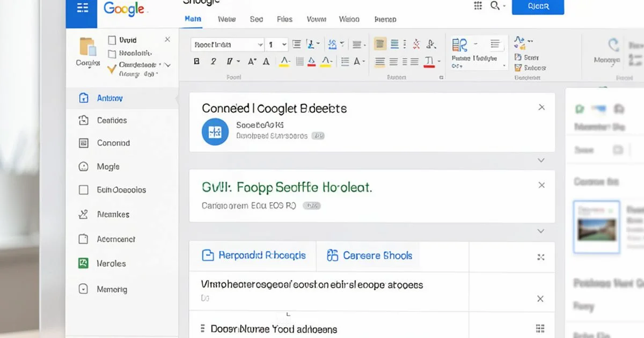Open the font size dropdown
Image resolution: width=644 pixels, height=338 pixels.
(x=276, y=44)
